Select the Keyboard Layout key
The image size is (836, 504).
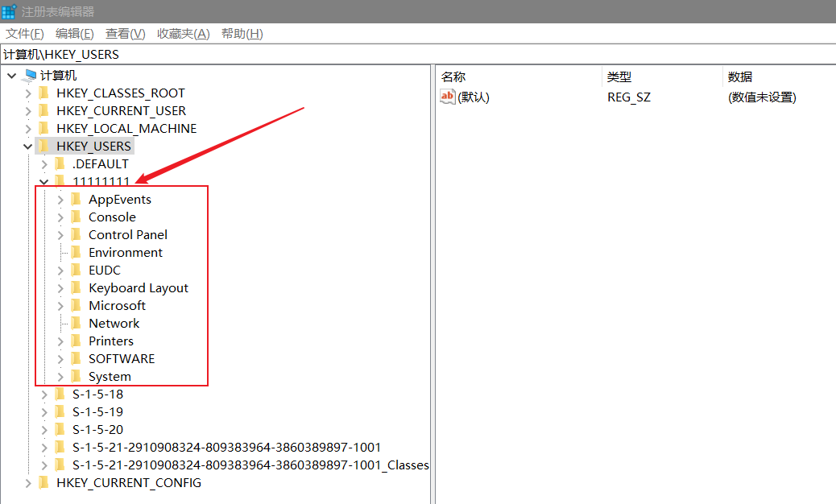click(x=138, y=288)
